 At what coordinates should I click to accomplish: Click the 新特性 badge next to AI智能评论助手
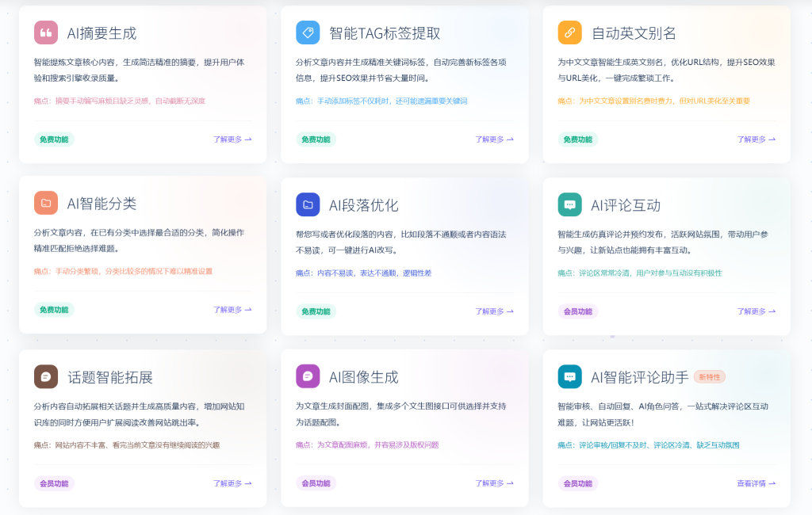pos(710,377)
